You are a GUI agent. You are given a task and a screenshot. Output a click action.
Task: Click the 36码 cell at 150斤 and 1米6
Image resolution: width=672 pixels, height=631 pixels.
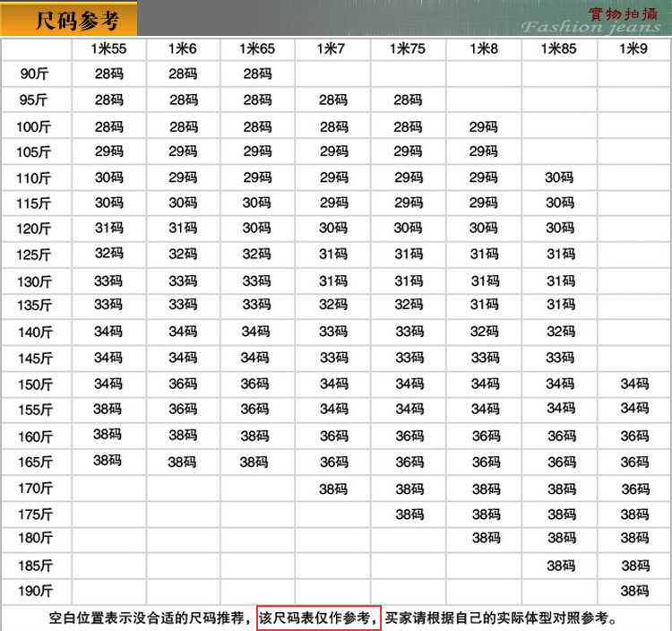point(183,384)
